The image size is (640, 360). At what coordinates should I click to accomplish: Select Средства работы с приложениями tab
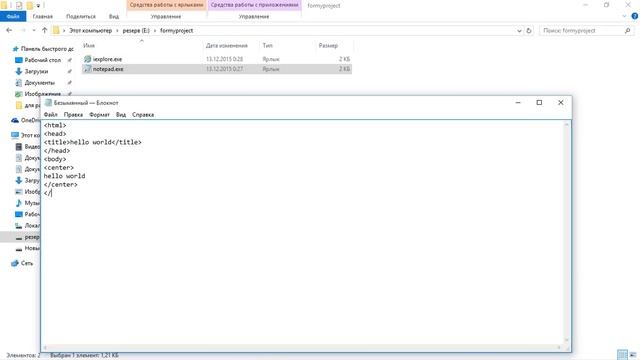[x=255, y=5]
